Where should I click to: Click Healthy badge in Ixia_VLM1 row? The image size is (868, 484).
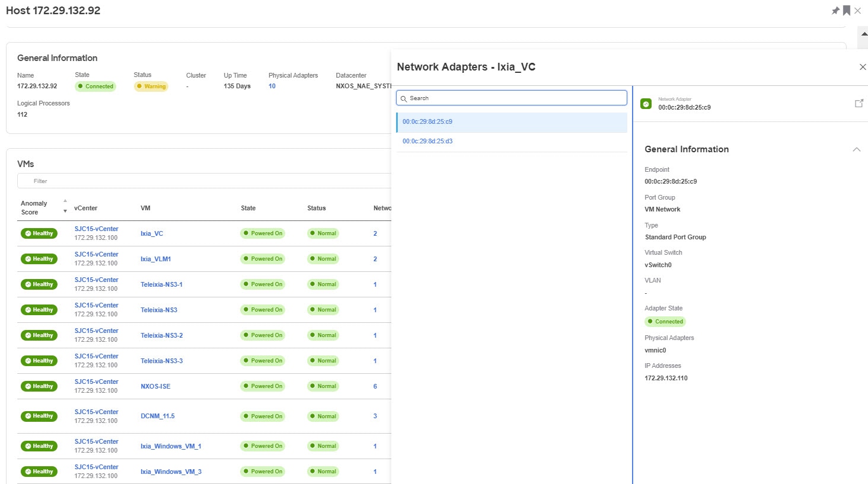pyautogui.click(x=39, y=259)
